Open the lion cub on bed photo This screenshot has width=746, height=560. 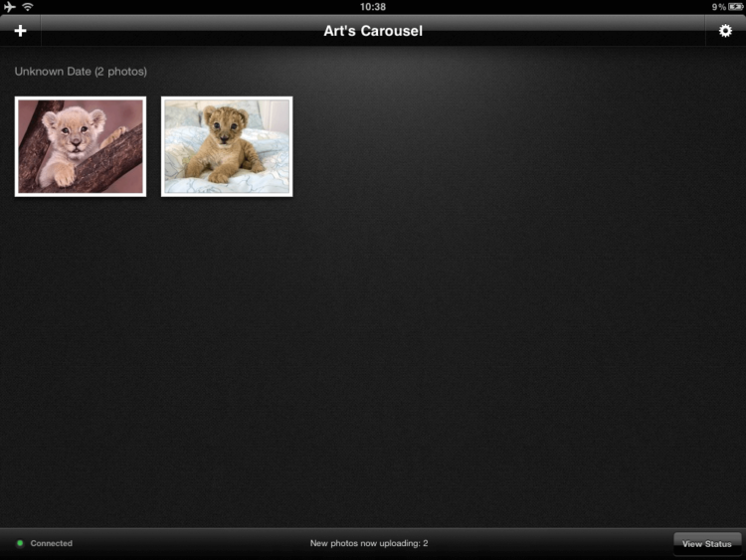[x=227, y=146]
